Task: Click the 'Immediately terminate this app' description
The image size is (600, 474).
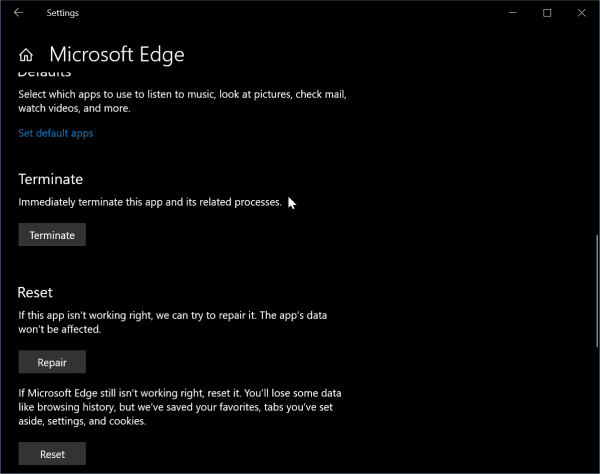Action: tap(150, 202)
